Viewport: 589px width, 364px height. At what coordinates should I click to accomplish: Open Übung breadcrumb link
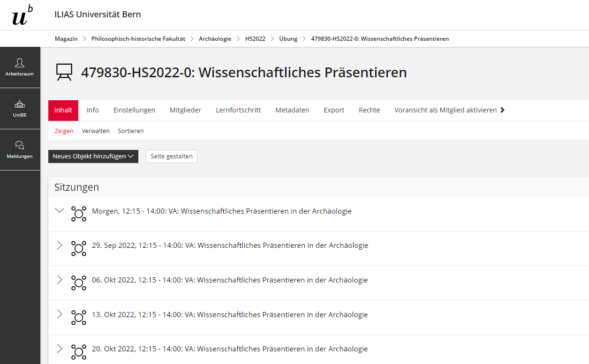(x=288, y=39)
